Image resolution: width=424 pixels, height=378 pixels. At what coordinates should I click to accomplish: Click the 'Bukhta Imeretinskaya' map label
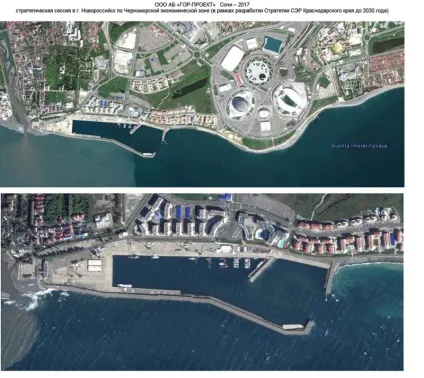point(359,146)
